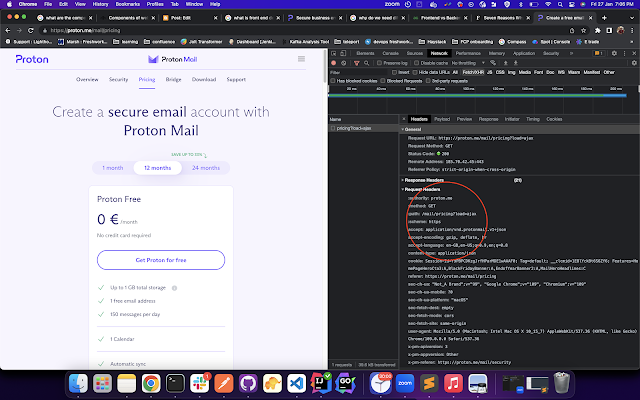640x400 pixels.
Task: Bookmark this page with star icon
Action: coord(584,30)
